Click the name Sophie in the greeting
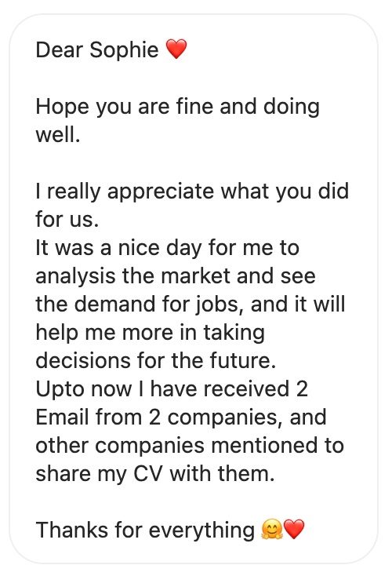 click(124, 50)
